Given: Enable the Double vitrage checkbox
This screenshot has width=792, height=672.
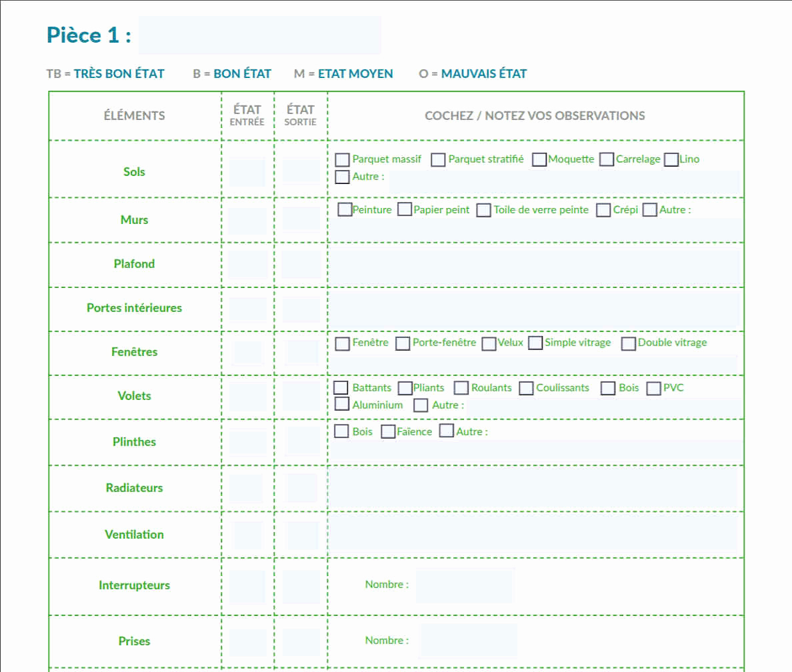Looking at the screenshot, I should point(629,344).
